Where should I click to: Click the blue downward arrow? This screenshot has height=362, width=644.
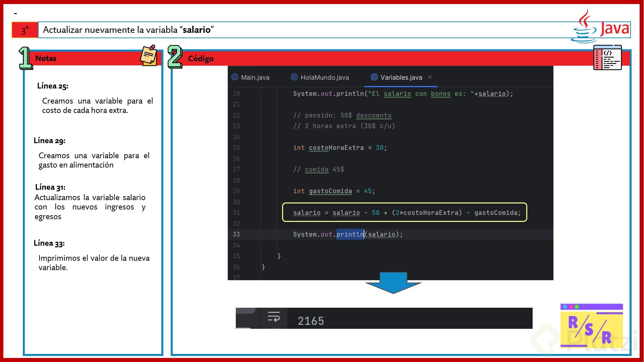pyautogui.click(x=393, y=283)
